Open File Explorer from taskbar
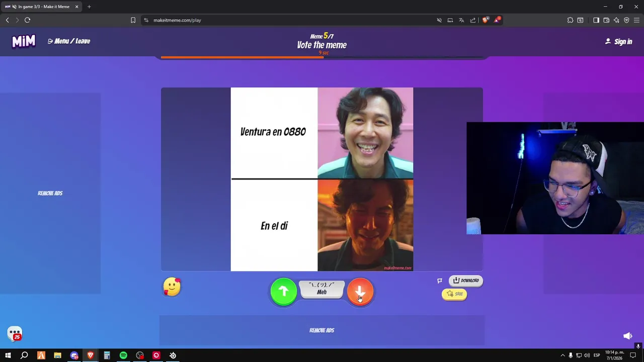The width and height of the screenshot is (644, 362). coord(57,355)
